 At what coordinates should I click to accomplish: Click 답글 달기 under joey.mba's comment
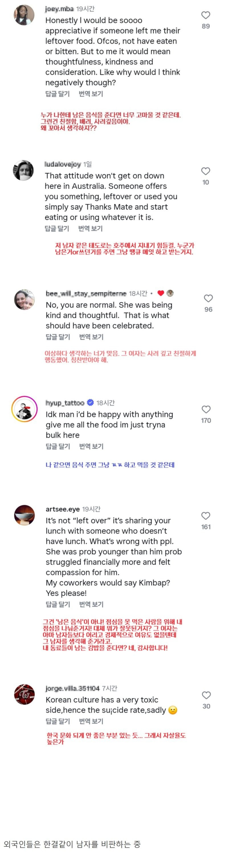pos(57,94)
